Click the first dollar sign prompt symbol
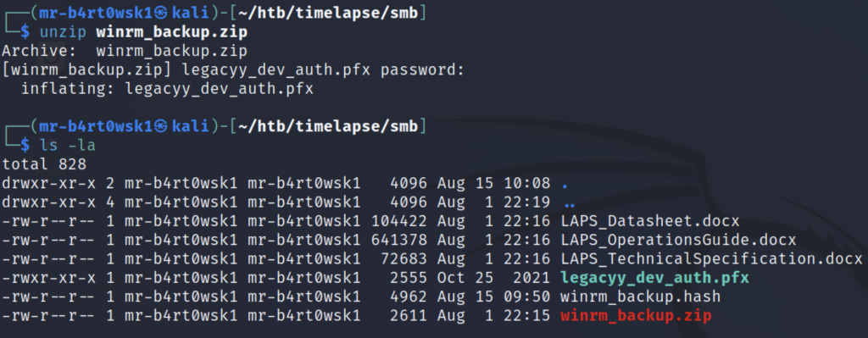This screenshot has width=868, height=338. [25, 33]
